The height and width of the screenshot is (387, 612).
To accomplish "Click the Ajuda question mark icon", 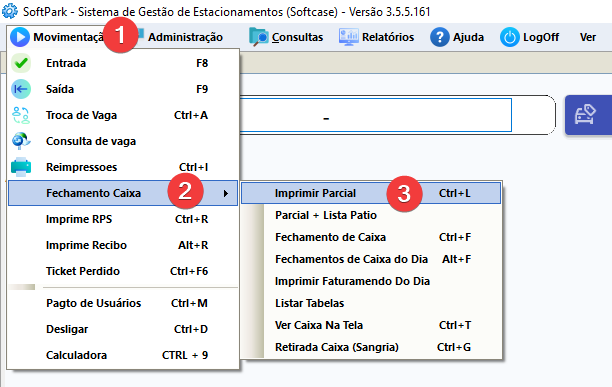I will pos(439,37).
